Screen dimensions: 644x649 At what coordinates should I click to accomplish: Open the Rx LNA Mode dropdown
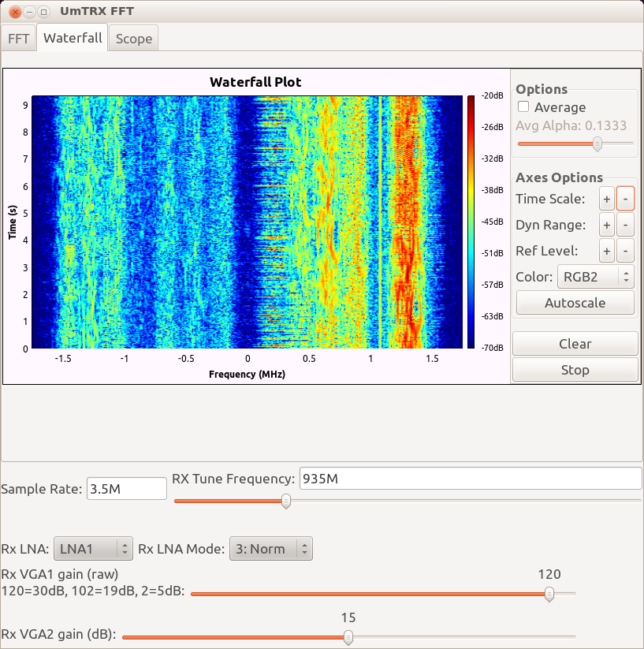(x=271, y=549)
